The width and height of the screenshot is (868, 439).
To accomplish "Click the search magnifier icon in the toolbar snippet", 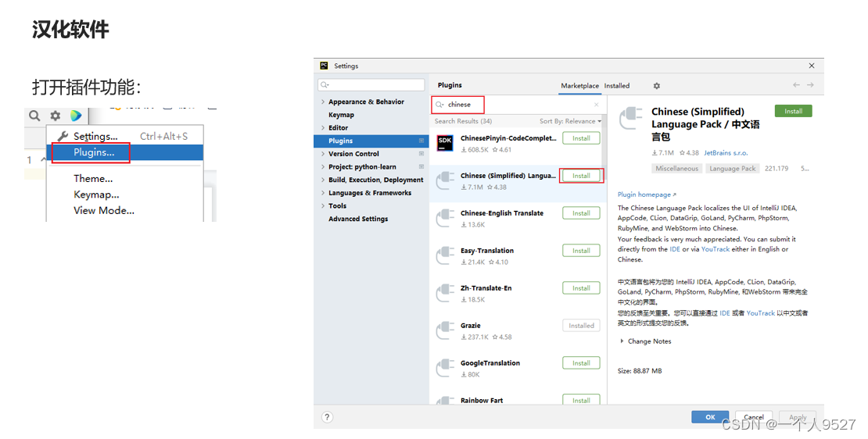I will pos(34,116).
